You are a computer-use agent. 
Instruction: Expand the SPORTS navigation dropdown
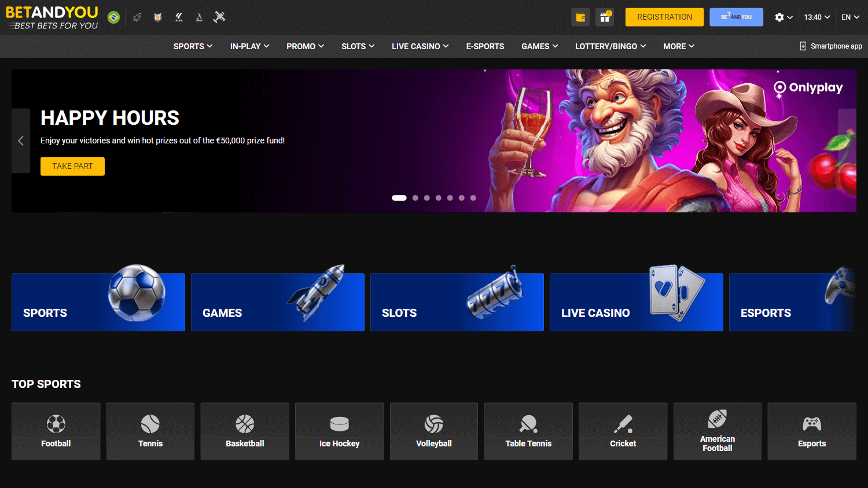coord(192,46)
